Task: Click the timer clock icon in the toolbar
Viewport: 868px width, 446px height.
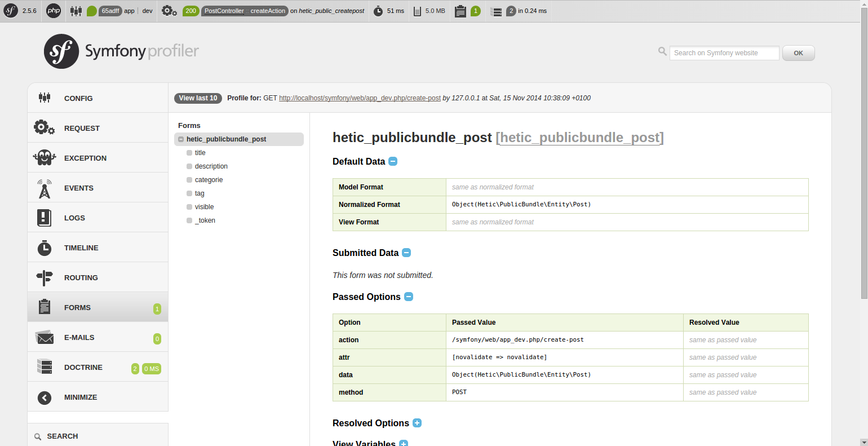Action: coord(378,11)
